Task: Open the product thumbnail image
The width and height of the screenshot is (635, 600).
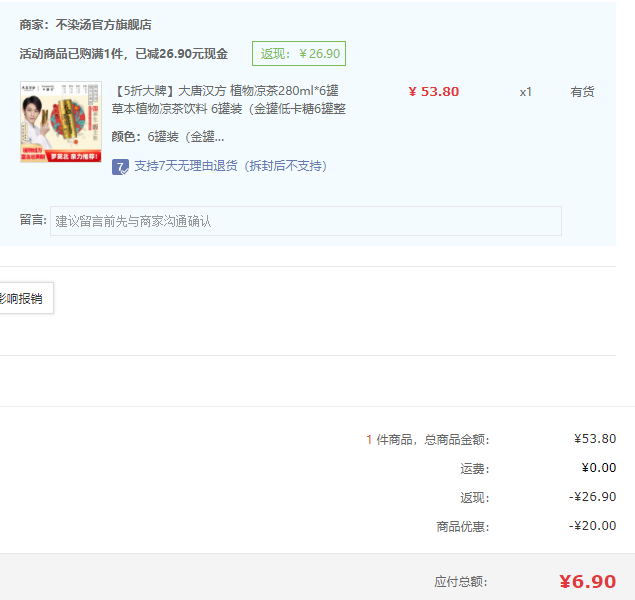Action: 60,122
